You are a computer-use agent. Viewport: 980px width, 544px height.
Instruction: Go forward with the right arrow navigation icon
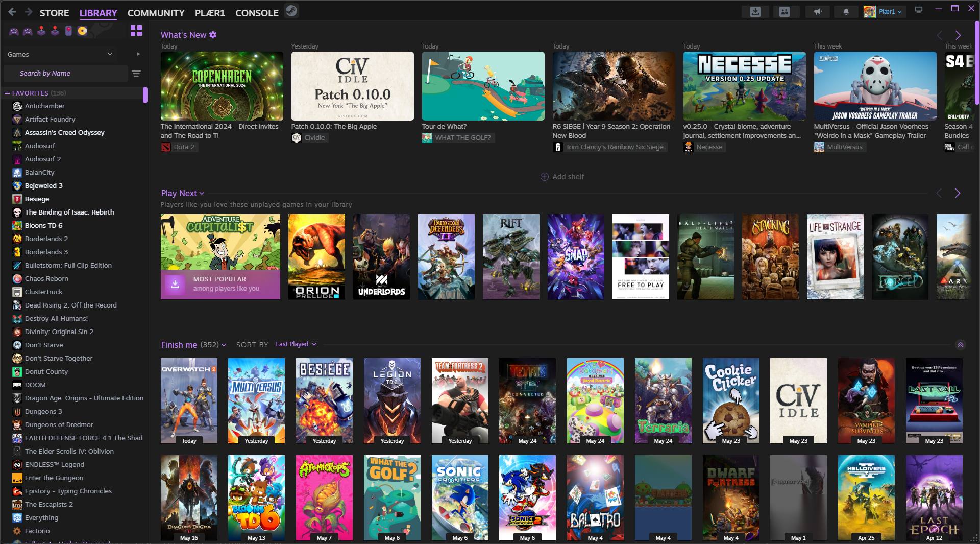tap(29, 12)
